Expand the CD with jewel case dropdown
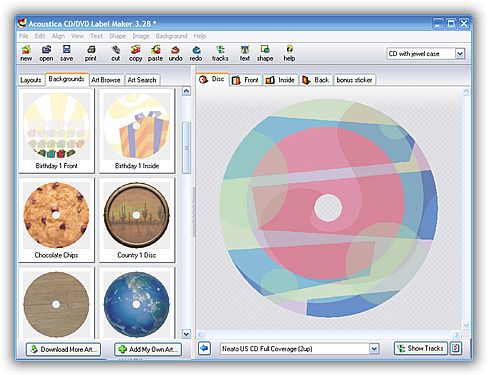The image size is (487, 375). [x=460, y=54]
